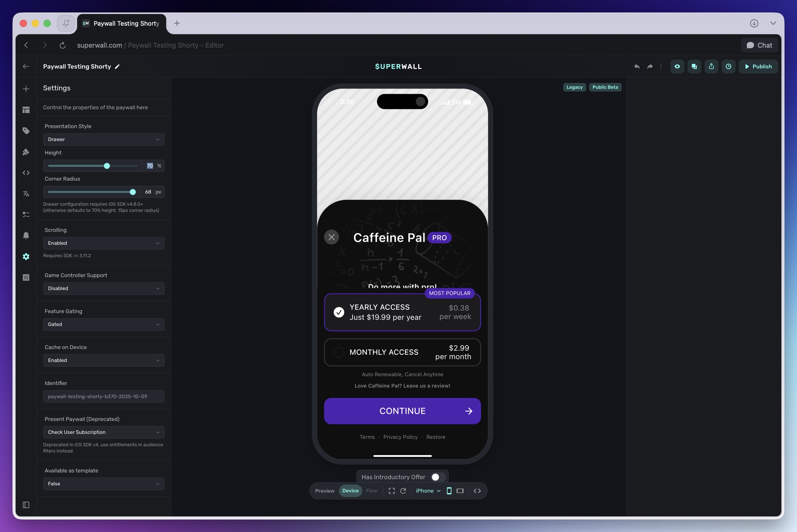Click the Public Beta badge
This screenshot has height=532, width=797.
(605, 87)
